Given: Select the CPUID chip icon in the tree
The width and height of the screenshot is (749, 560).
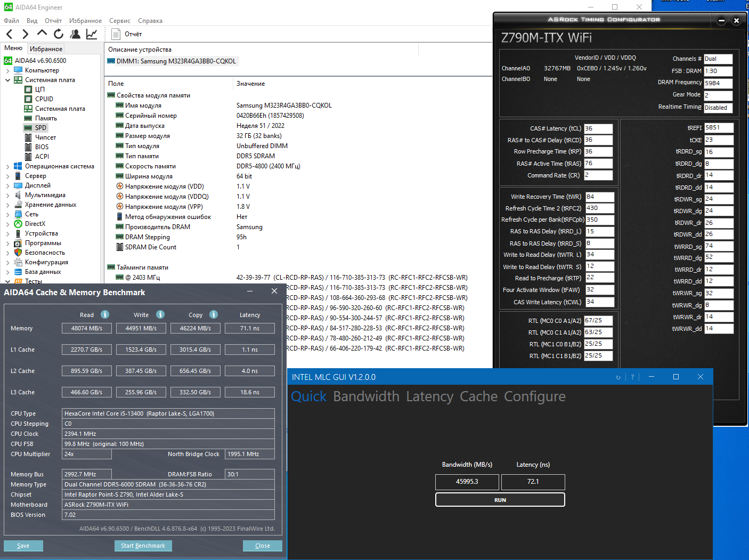Looking at the screenshot, I should tap(28, 99).
